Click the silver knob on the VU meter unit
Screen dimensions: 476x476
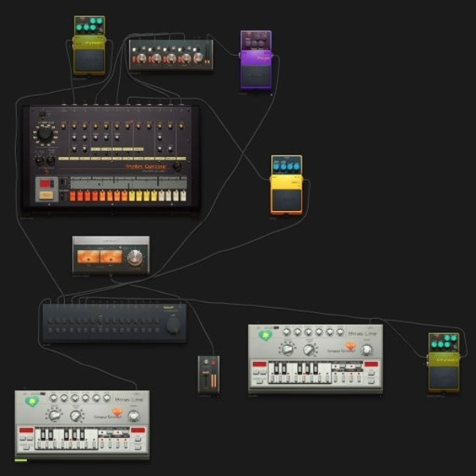pos(135,258)
